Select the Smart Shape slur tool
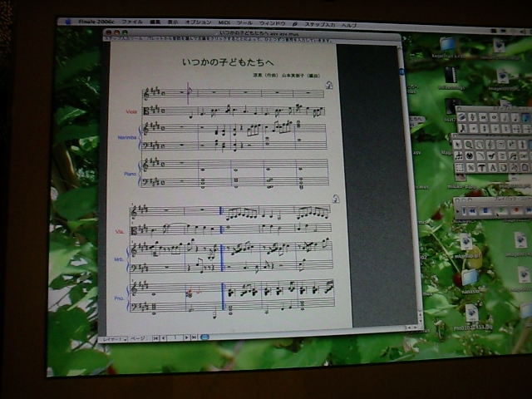The width and height of the screenshot is (532, 399). point(480,156)
